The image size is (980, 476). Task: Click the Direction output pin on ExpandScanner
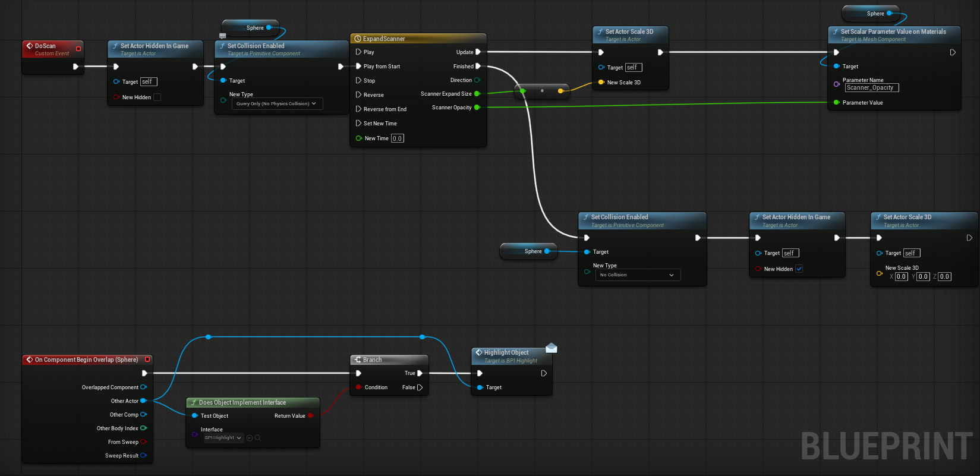coord(477,80)
